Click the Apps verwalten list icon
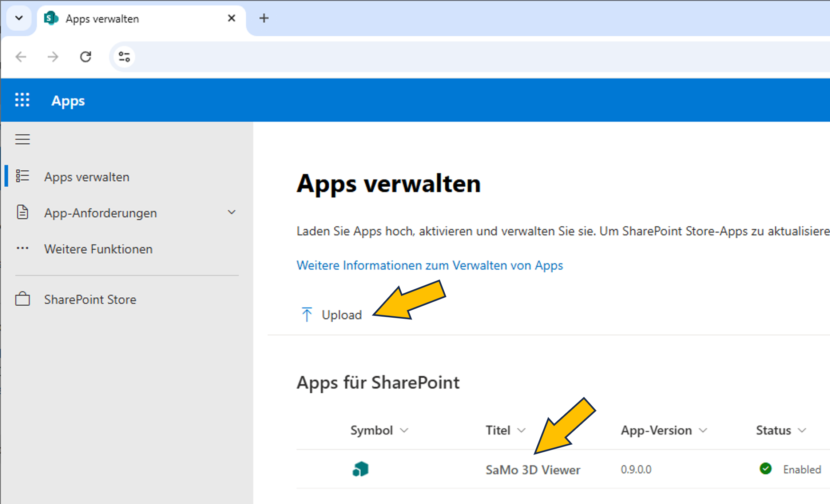Image resolution: width=830 pixels, height=504 pixels. pyautogui.click(x=22, y=176)
